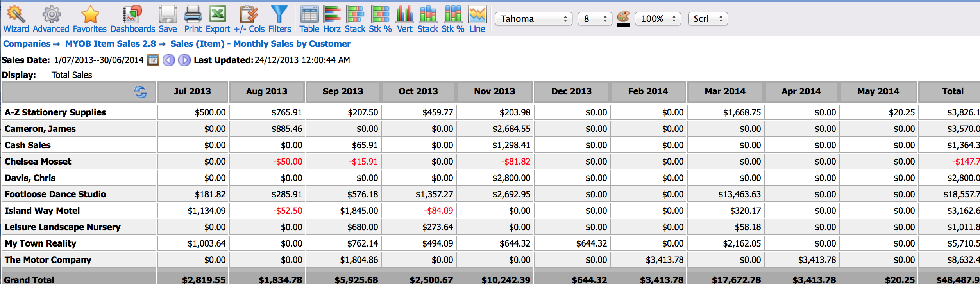The width and height of the screenshot is (980, 284).
Task: Save the report with floppy icon
Action: click(x=168, y=19)
